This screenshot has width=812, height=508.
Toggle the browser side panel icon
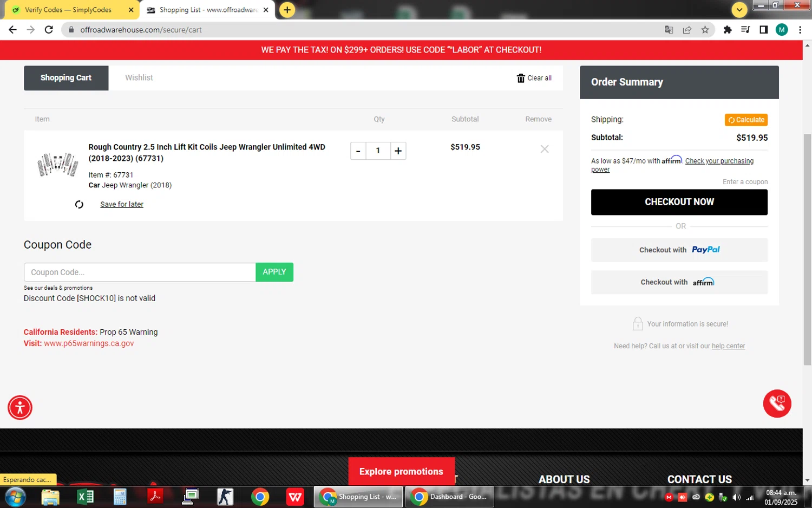(x=763, y=30)
